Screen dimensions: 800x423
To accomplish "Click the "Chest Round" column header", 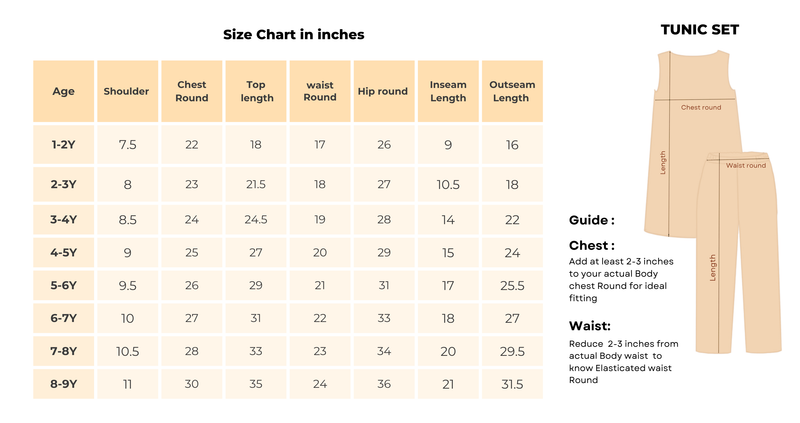I will pos(191,91).
